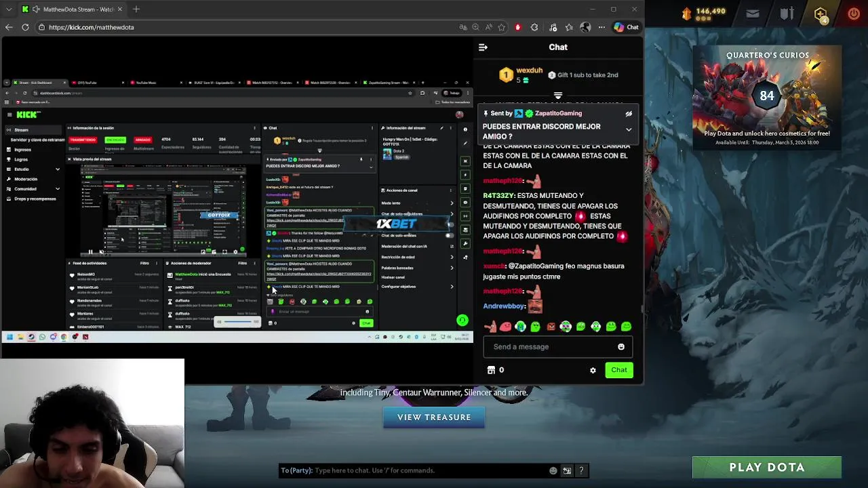The width and height of the screenshot is (868, 488).
Task: Click the green Chat send button
Action: [619, 370]
